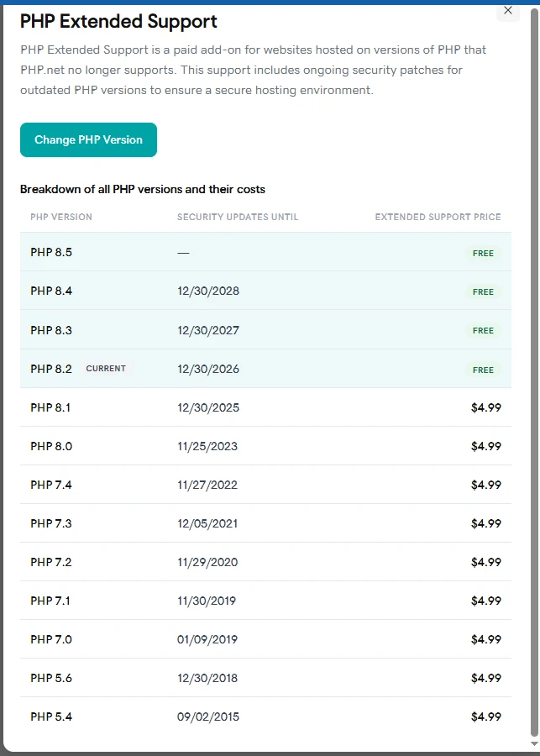The height and width of the screenshot is (756, 540).
Task: Click the FREE badge for PHP 8.2
Action: [483, 370]
